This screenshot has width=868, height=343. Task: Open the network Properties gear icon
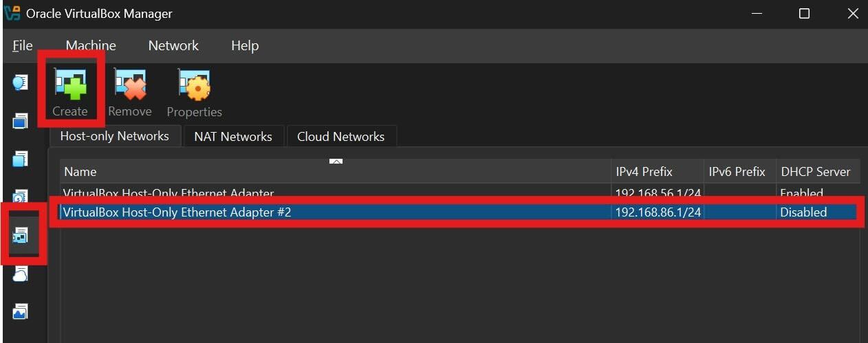pyautogui.click(x=194, y=86)
